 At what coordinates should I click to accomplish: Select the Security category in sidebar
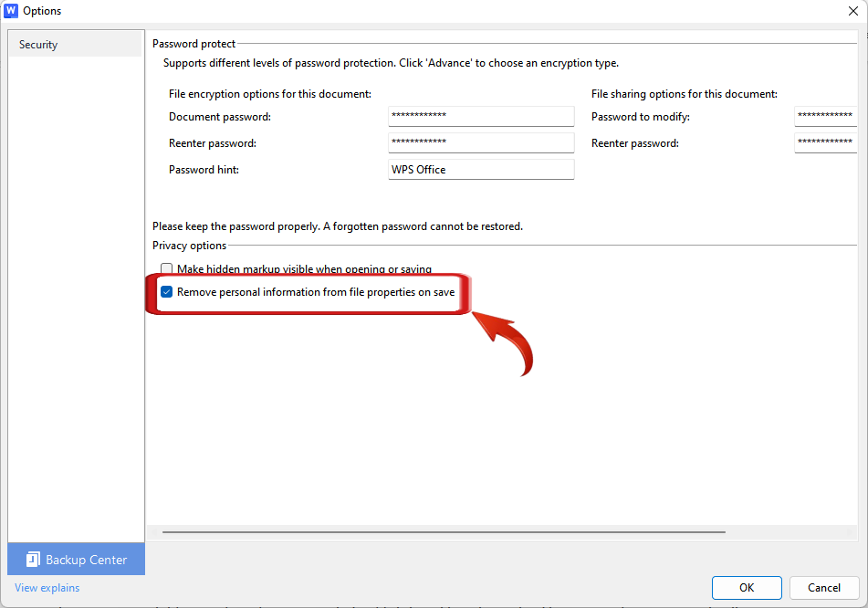click(75, 45)
